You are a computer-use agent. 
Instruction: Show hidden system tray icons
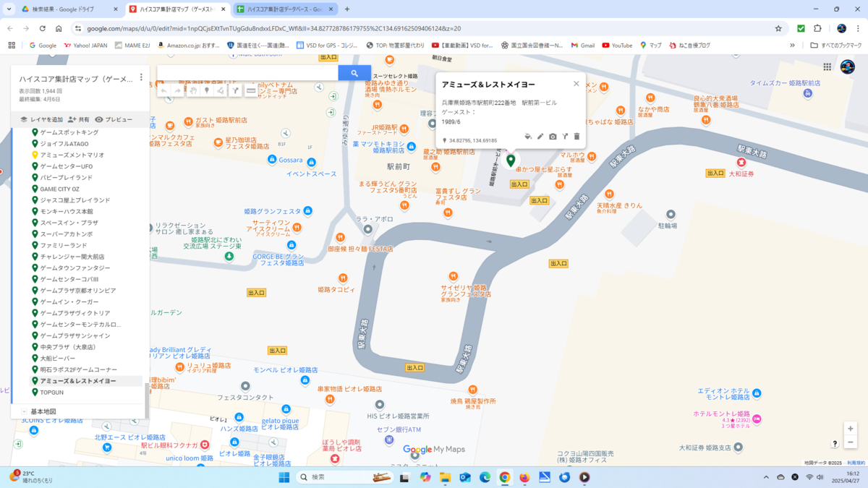point(766,477)
